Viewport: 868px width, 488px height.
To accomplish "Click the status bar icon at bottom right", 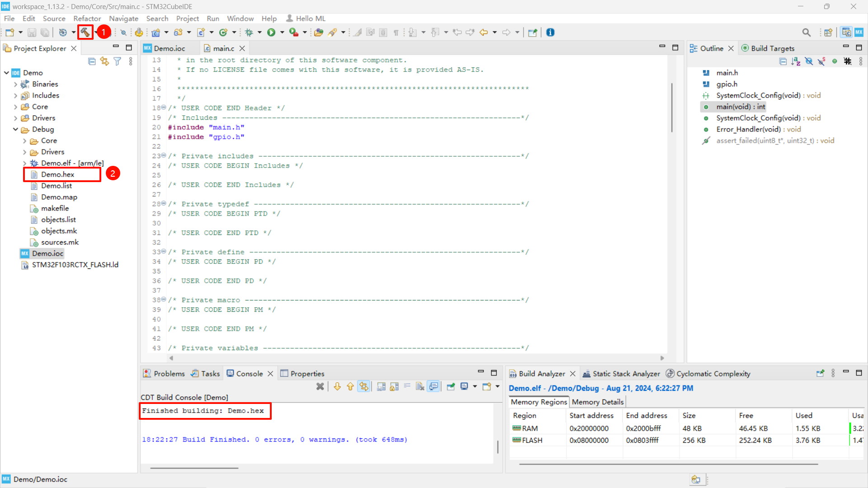I will 696,480.
